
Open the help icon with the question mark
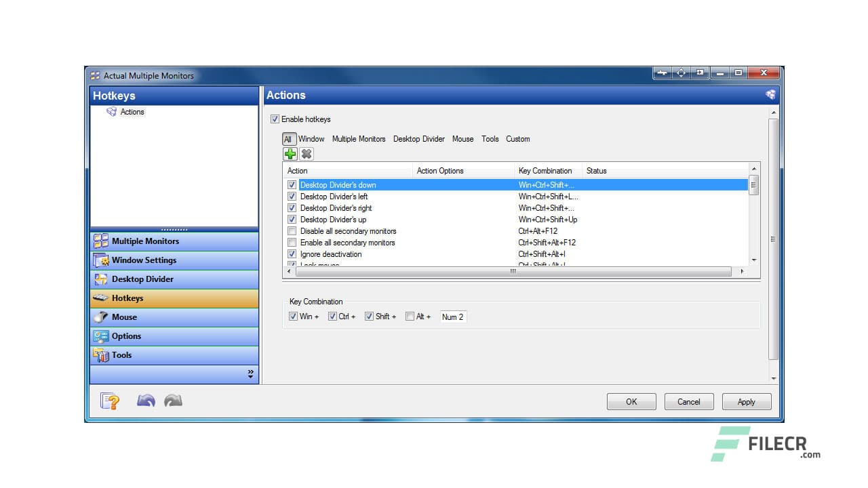pos(110,401)
